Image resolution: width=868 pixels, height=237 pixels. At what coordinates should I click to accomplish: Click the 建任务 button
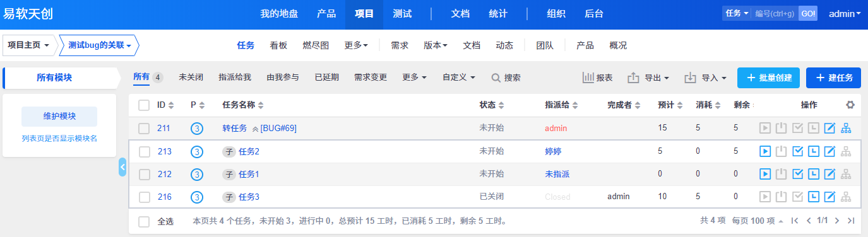(x=833, y=78)
